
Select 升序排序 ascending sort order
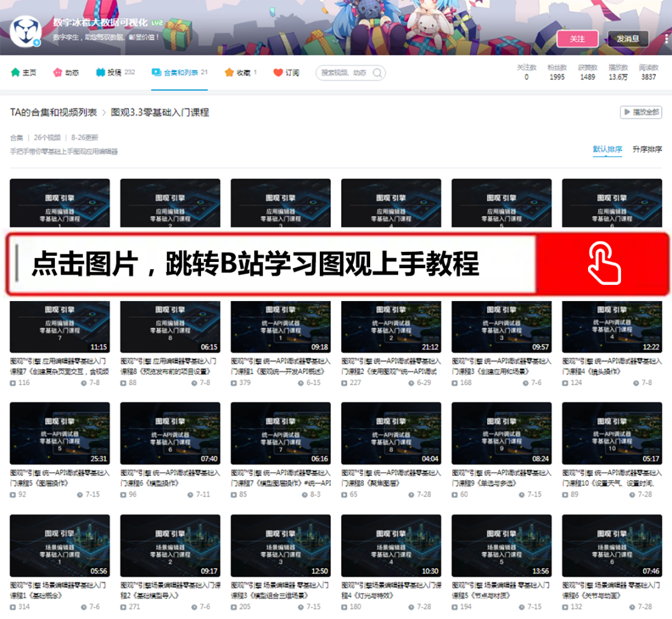coord(647,149)
